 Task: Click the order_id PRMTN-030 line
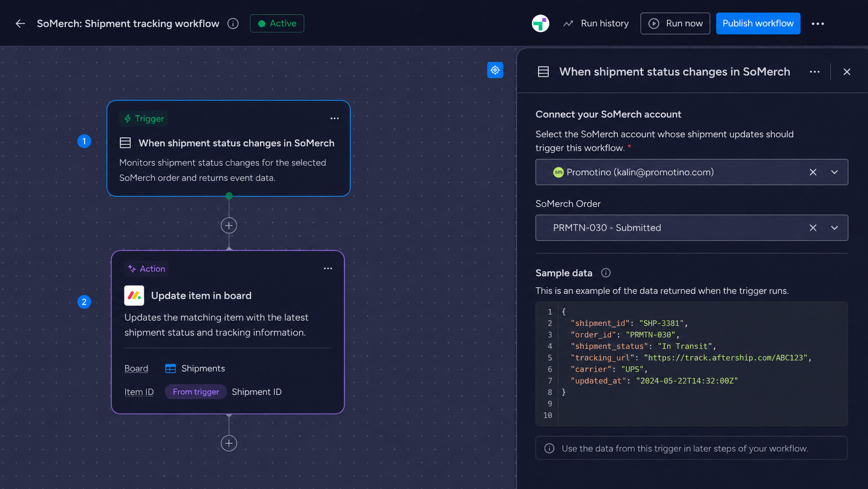click(625, 335)
